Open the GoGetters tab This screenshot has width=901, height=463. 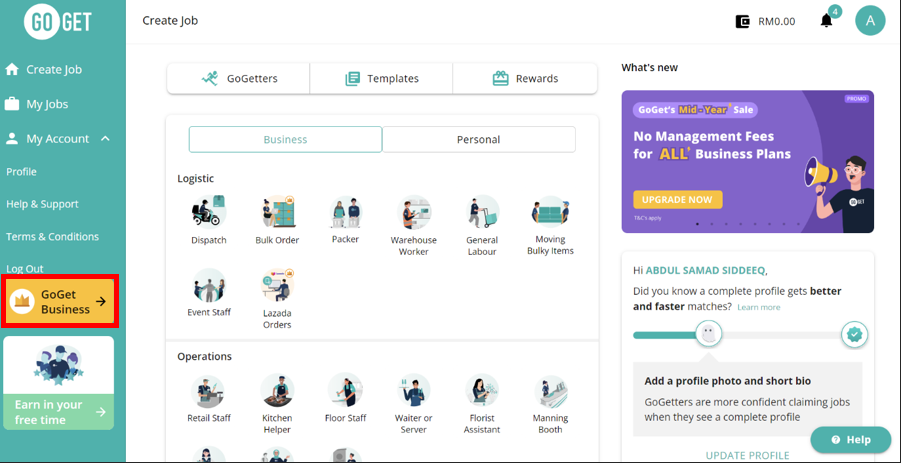[x=238, y=79]
